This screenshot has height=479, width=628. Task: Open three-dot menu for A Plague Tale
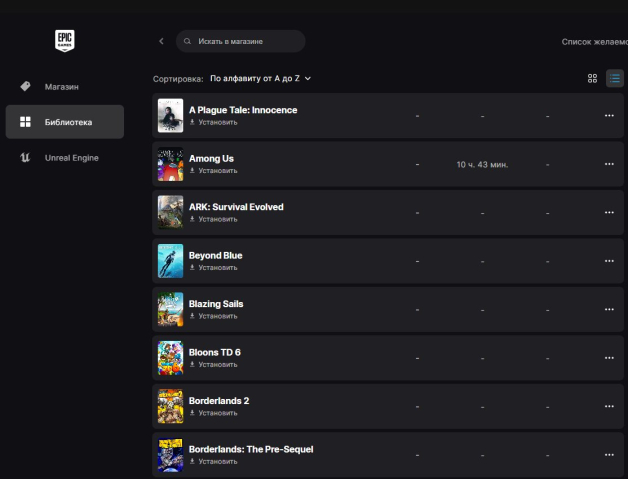coord(609,116)
